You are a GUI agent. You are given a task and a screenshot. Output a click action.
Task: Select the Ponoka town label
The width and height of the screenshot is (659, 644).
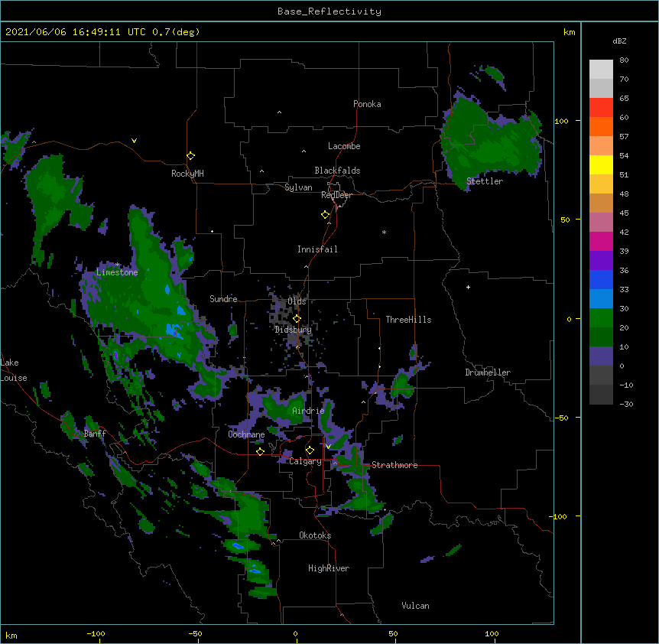[x=367, y=104]
